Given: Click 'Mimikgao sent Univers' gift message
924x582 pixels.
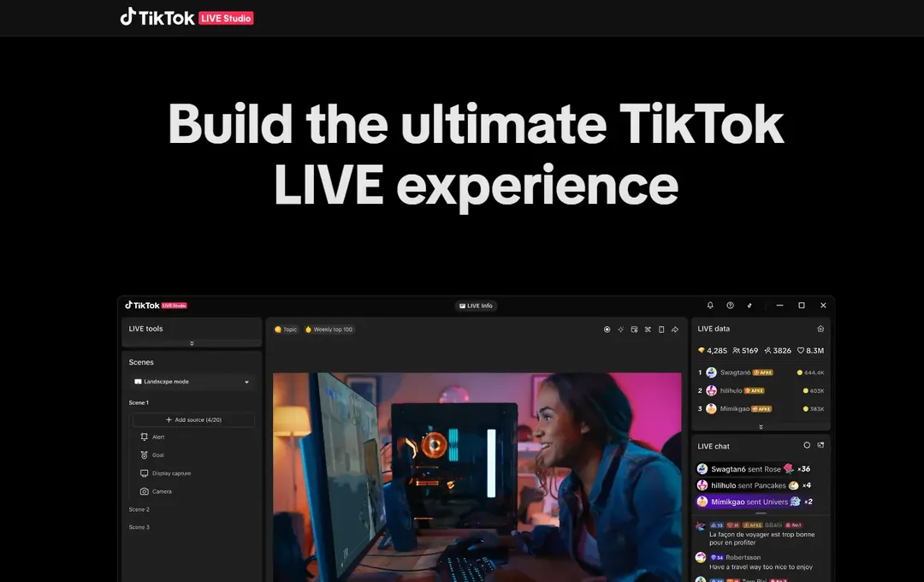Looking at the screenshot, I should pyautogui.click(x=755, y=502).
